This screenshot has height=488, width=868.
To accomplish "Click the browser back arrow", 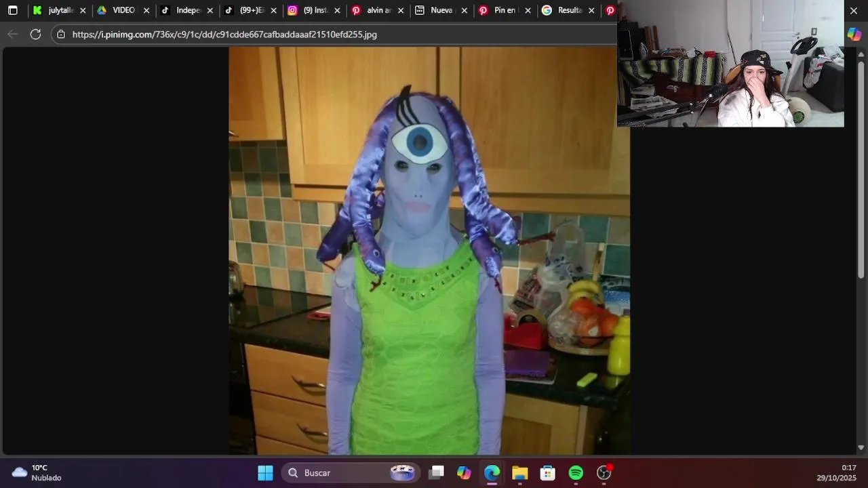I will coord(12,34).
